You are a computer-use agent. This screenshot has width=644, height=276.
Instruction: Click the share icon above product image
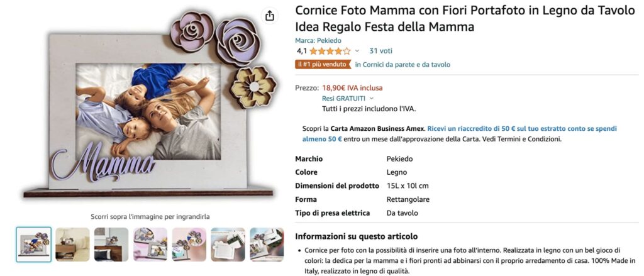[x=269, y=16]
